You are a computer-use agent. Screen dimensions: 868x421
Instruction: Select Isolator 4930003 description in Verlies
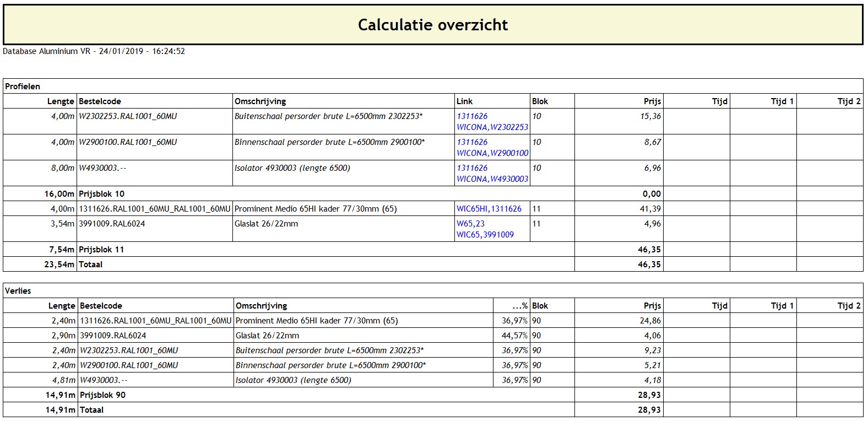point(293,380)
